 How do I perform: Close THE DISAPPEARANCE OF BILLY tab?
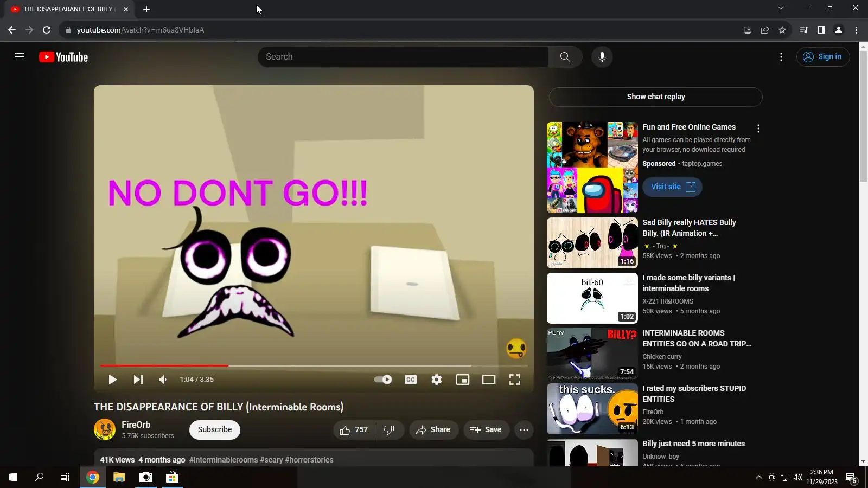(x=126, y=9)
